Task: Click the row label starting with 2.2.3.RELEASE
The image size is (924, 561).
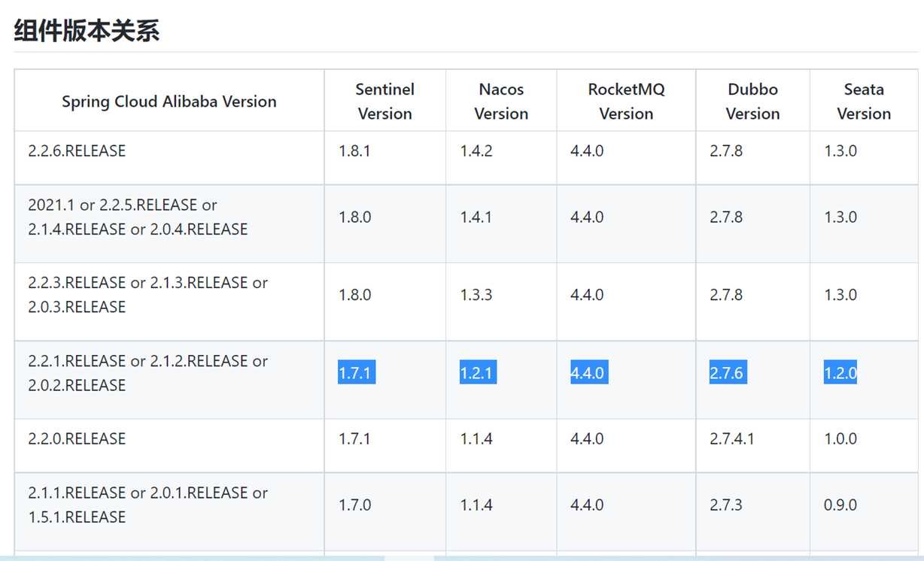Action: coord(147,295)
